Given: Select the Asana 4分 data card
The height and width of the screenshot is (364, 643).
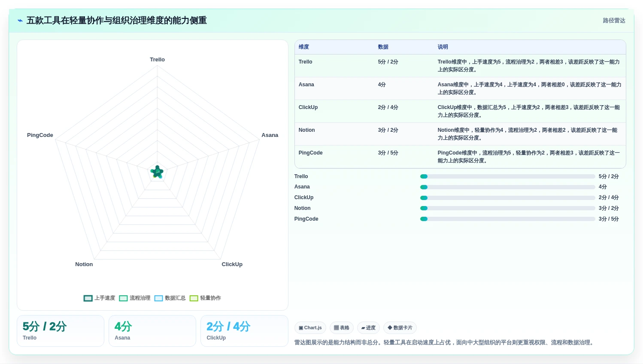Looking at the screenshot, I should point(152,331).
